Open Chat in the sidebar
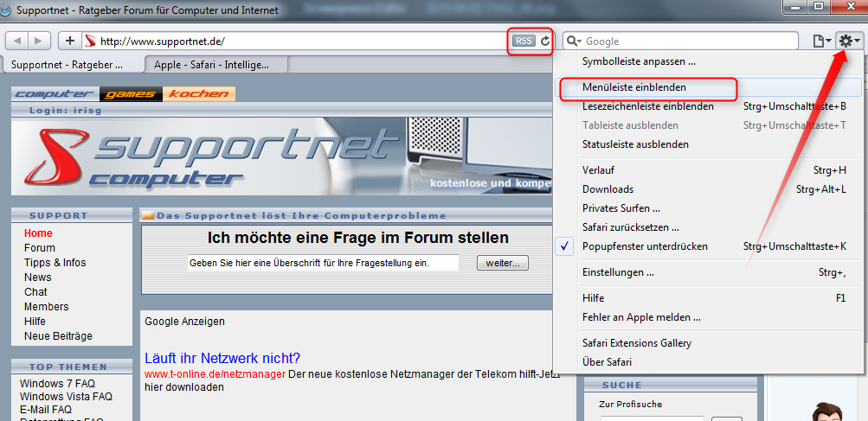This screenshot has width=868, height=421. pyautogui.click(x=35, y=292)
